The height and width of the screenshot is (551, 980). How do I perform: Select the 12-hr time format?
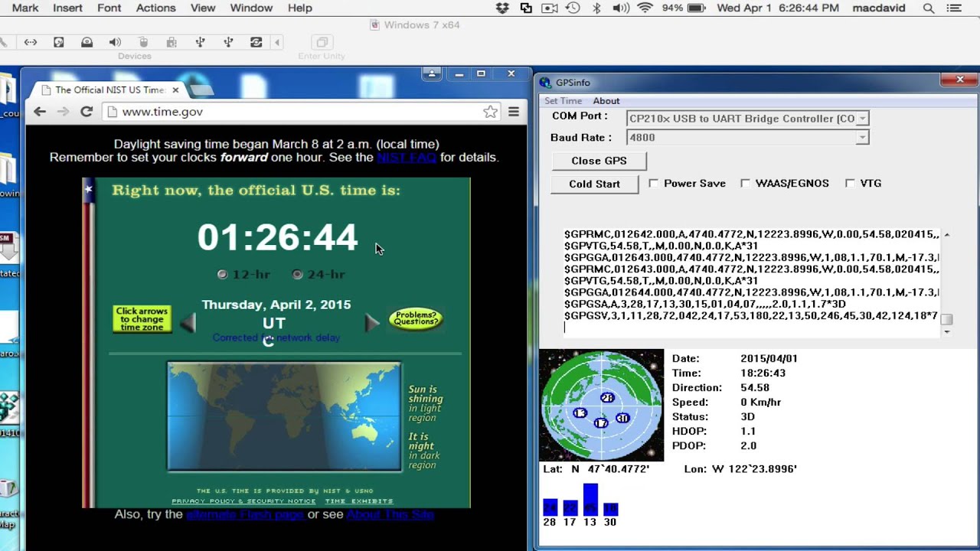pyautogui.click(x=222, y=274)
